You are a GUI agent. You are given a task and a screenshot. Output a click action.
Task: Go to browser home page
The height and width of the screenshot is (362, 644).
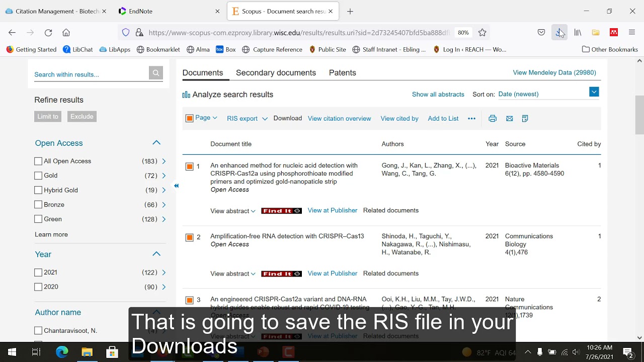(66, 33)
